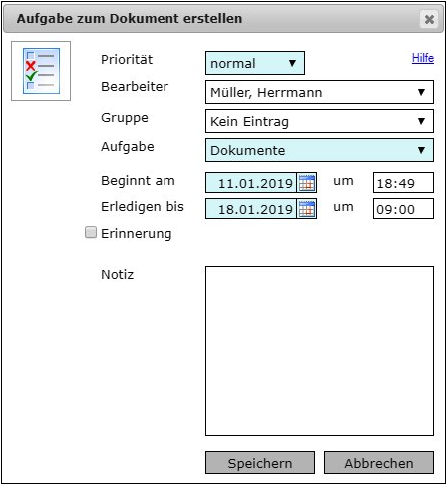448x488 pixels.
Task: Open the Hilfe link
Action: coord(423,58)
